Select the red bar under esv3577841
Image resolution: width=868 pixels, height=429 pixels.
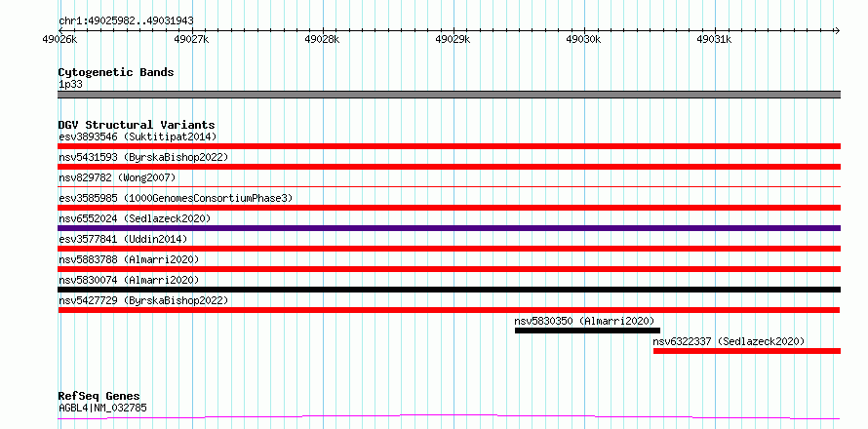point(449,249)
